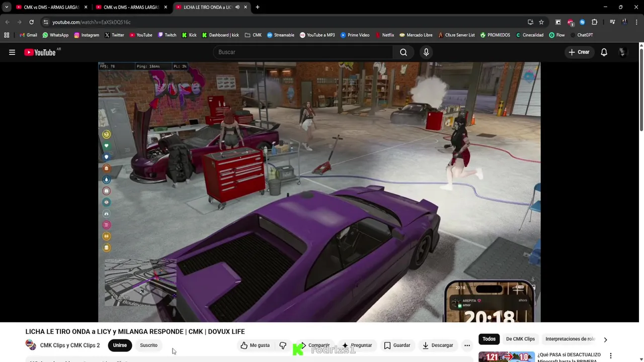The image size is (644, 362).
Task: Start voice search with the microphone
Action: point(426,52)
